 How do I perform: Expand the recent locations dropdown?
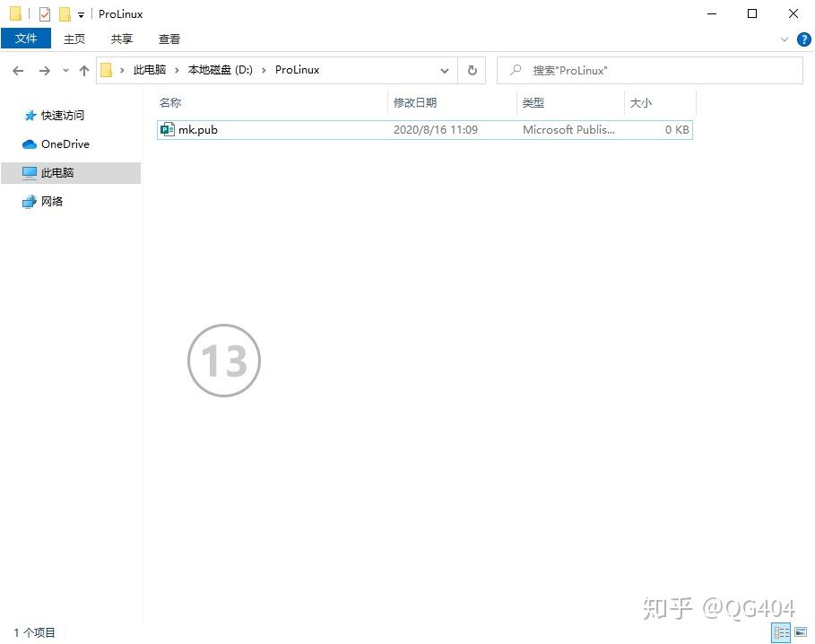(65, 71)
